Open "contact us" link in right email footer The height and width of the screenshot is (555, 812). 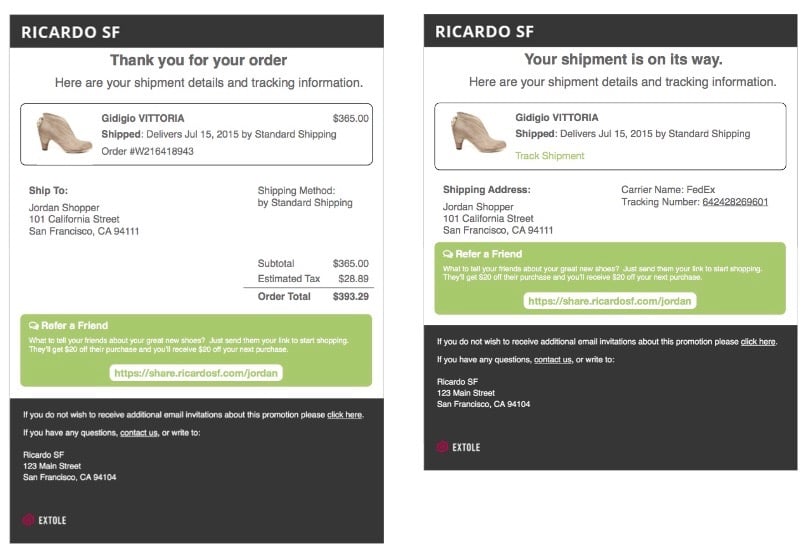click(x=552, y=360)
